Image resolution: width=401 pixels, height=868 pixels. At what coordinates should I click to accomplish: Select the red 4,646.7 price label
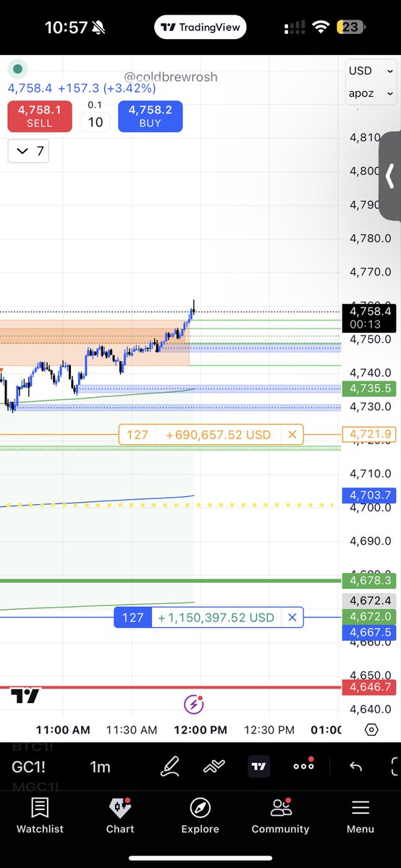pyautogui.click(x=370, y=687)
